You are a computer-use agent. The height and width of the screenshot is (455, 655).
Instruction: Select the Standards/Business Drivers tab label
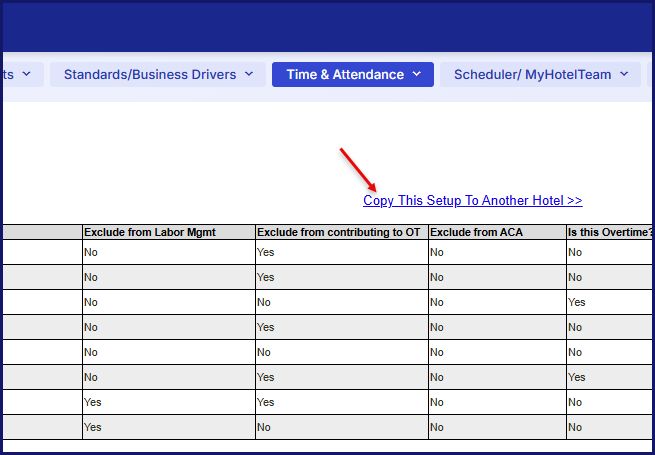coord(150,74)
